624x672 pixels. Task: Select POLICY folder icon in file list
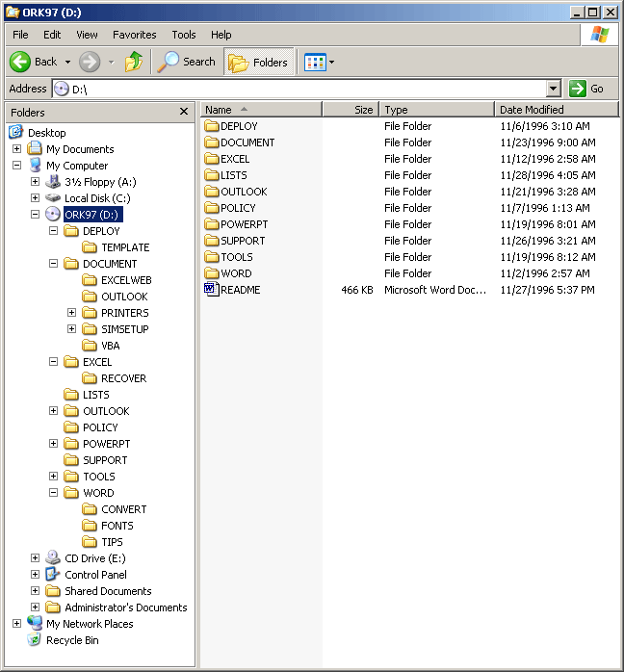212,208
